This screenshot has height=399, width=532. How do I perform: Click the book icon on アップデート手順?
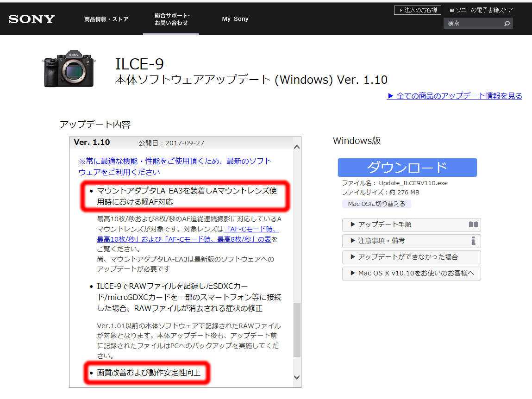pos(473,224)
